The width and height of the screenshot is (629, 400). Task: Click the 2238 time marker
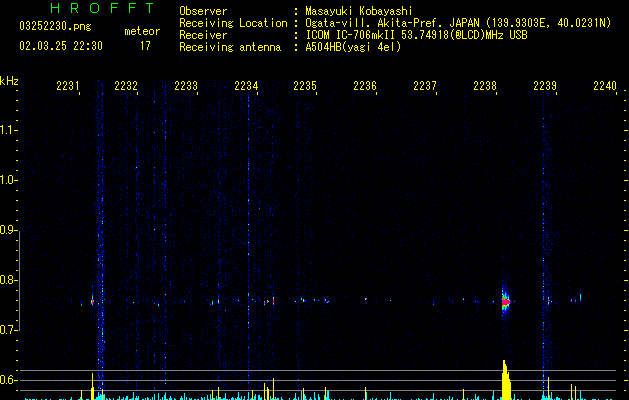(485, 86)
